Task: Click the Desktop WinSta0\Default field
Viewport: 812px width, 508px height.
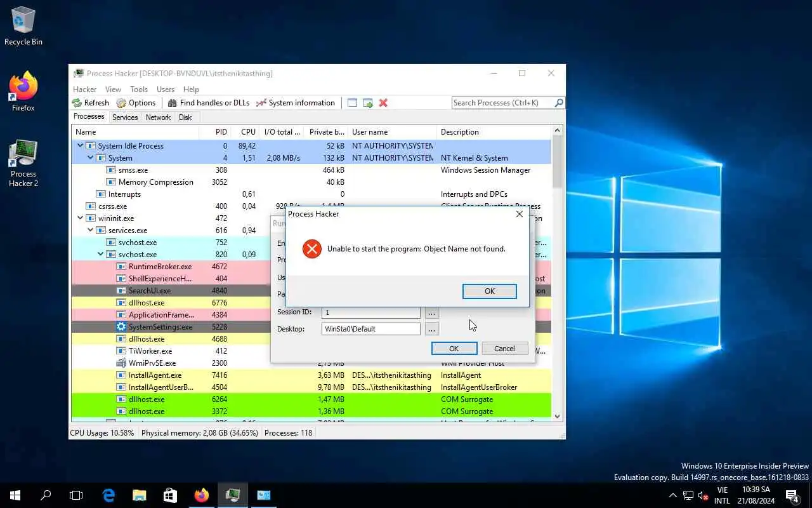Action: 371,329
